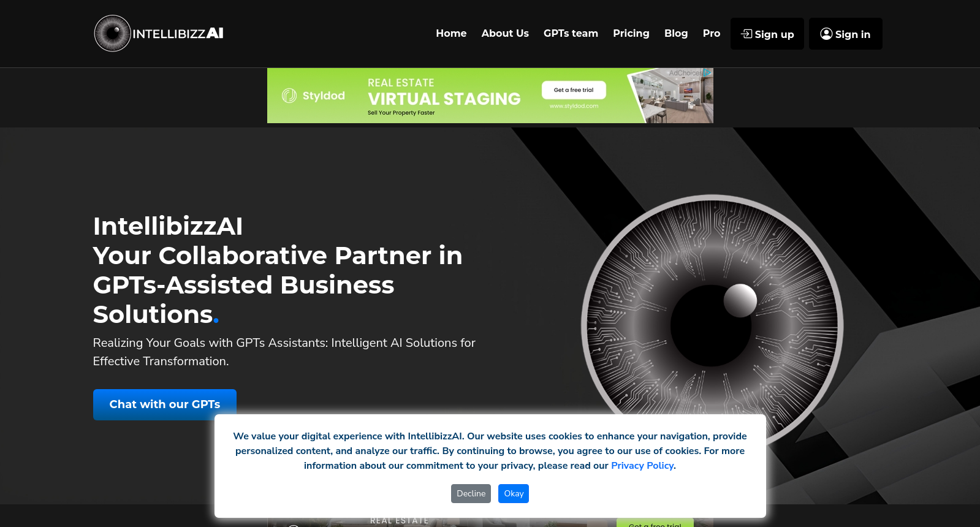Open the GPTs team page
Screen dimensions: 980x527
[571, 33]
